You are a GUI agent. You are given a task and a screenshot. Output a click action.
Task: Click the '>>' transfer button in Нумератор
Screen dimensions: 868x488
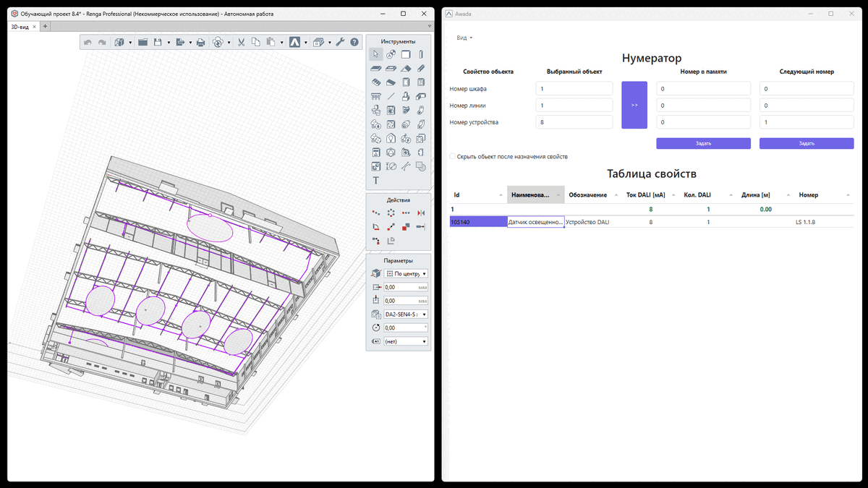(x=634, y=105)
